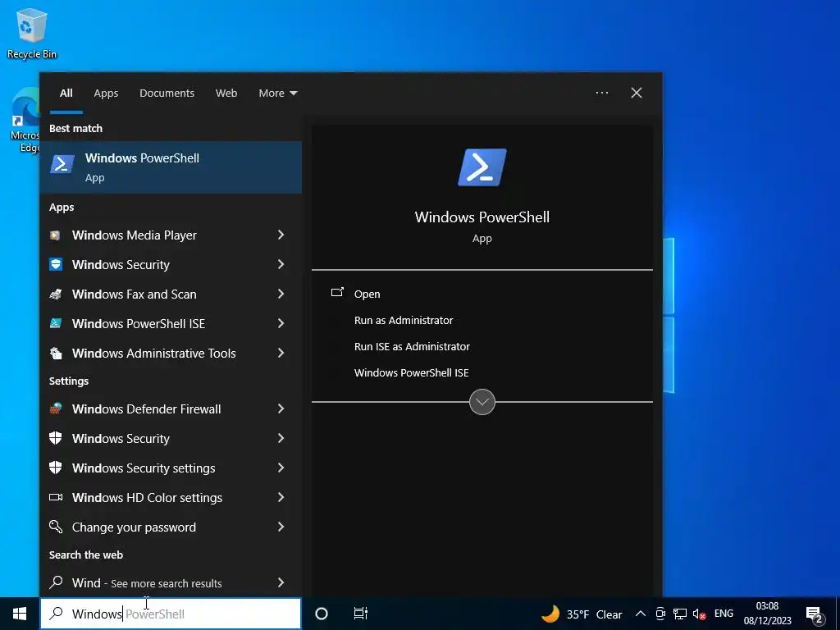The height and width of the screenshot is (630, 840).
Task: Click the web search magnifier icon for Wind
Action: click(56, 582)
